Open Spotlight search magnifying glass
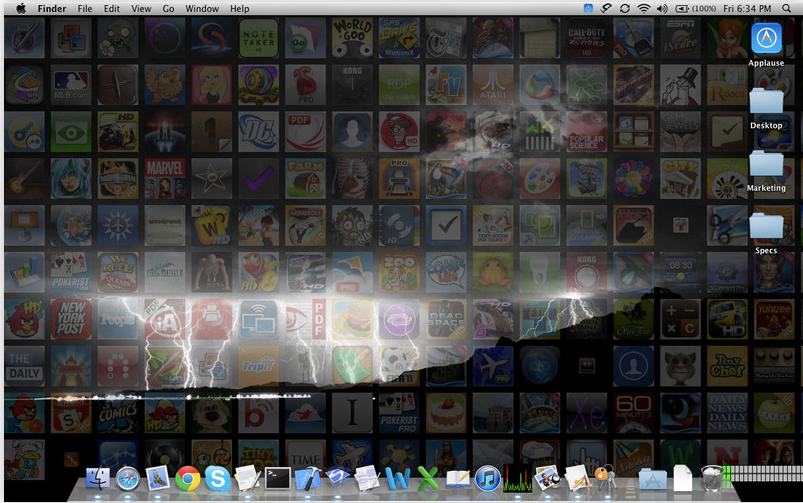The width and height of the screenshot is (803, 503). [x=787, y=8]
